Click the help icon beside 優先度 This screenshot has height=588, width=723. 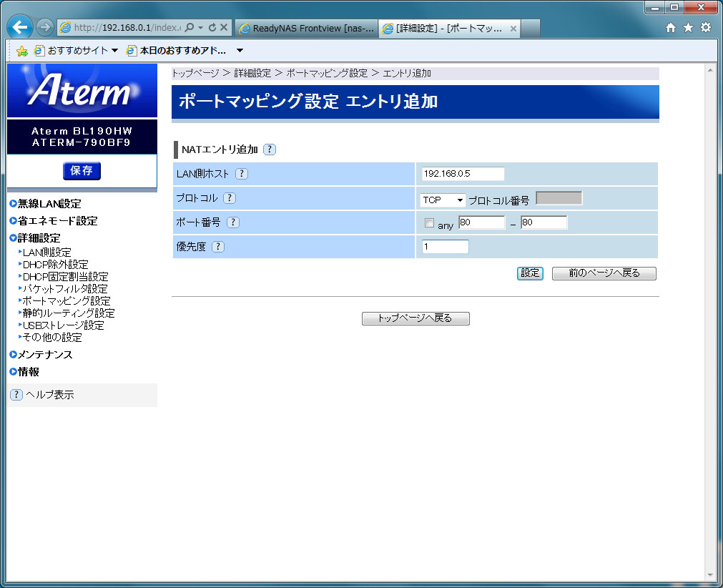click(x=218, y=247)
